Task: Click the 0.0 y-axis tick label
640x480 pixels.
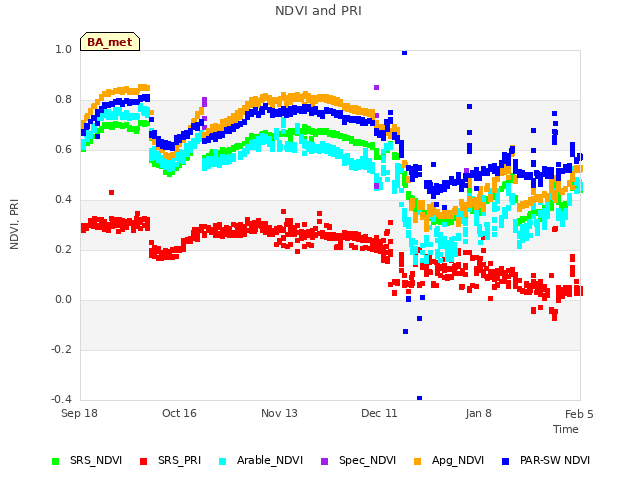Action: [x=63, y=300]
